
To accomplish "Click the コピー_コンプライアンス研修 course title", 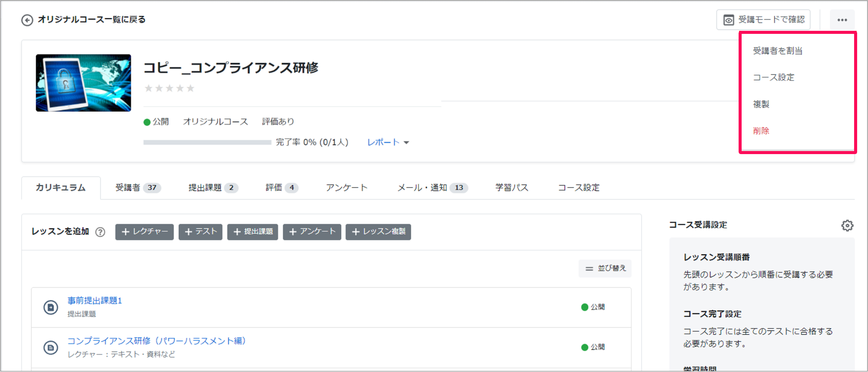I will click(231, 68).
